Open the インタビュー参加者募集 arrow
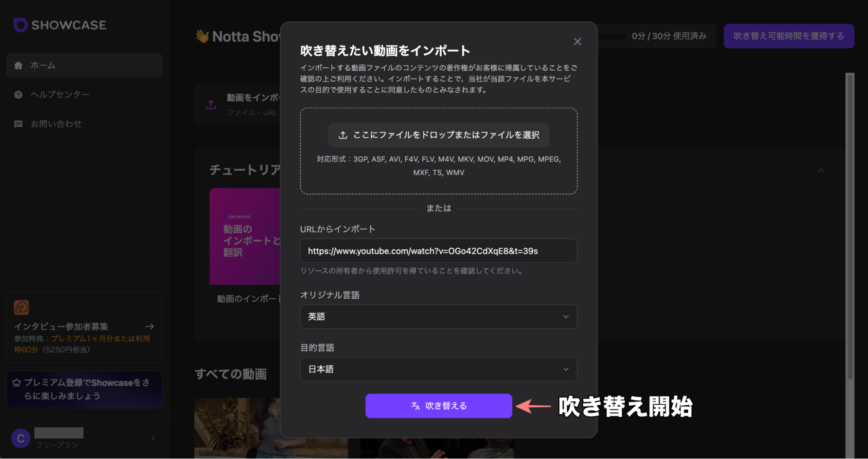 [x=150, y=326]
